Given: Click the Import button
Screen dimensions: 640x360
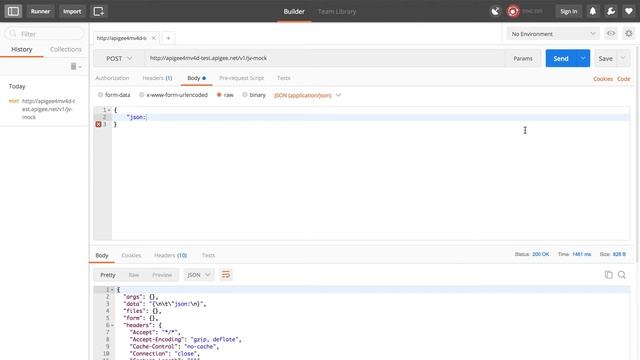Looking at the screenshot, I should click(x=72, y=11).
